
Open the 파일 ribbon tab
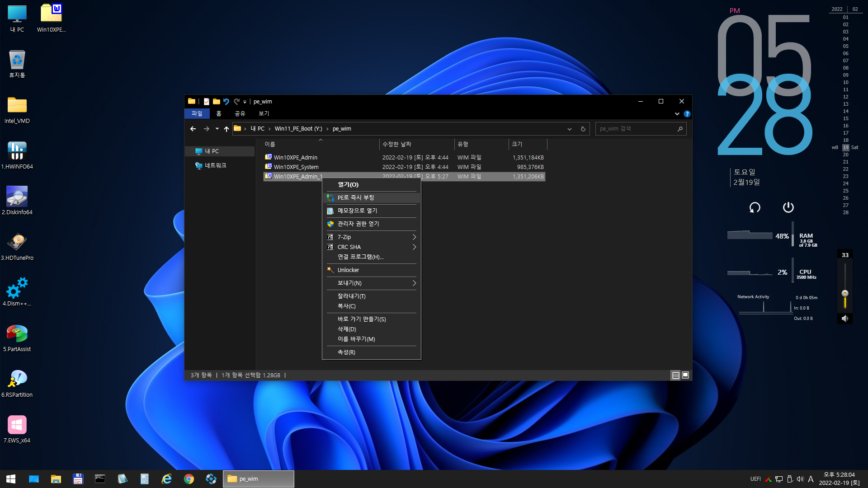[x=197, y=114]
